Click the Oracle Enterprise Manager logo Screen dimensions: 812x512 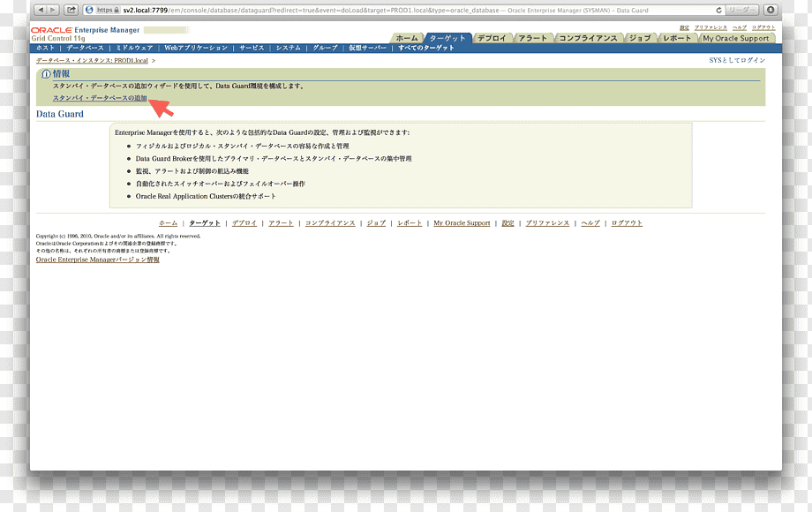point(85,30)
